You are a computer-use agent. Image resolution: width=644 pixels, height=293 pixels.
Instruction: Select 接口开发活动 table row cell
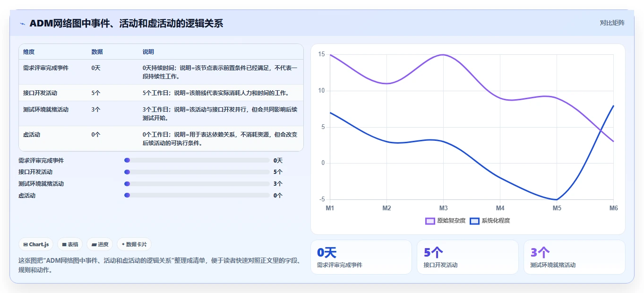click(x=40, y=93)
